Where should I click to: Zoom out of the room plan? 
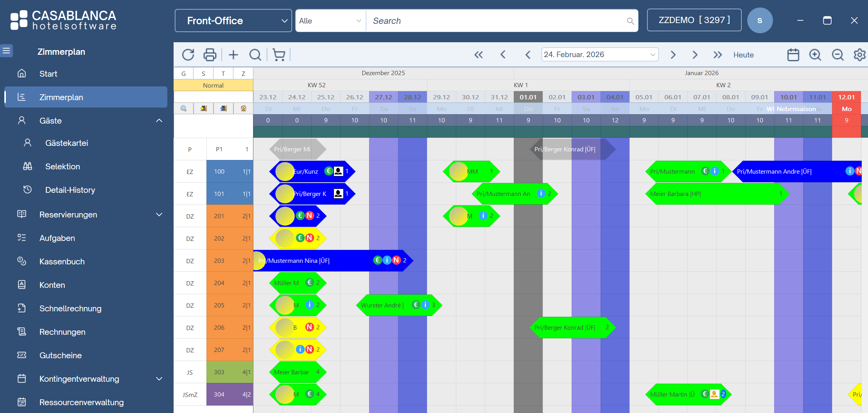point(838,55)
